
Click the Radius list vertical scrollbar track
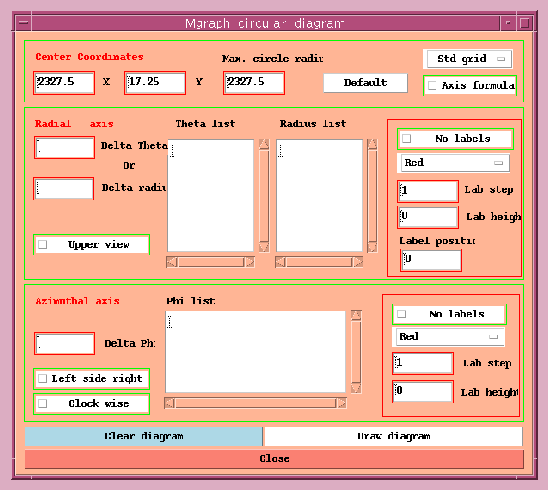click(x=372, y=196)
